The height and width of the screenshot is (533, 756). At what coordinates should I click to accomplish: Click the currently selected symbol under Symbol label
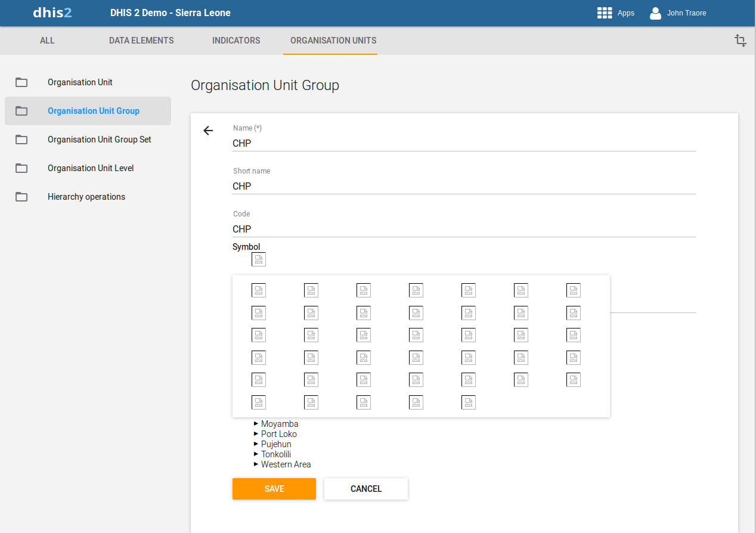pos(259,259)
